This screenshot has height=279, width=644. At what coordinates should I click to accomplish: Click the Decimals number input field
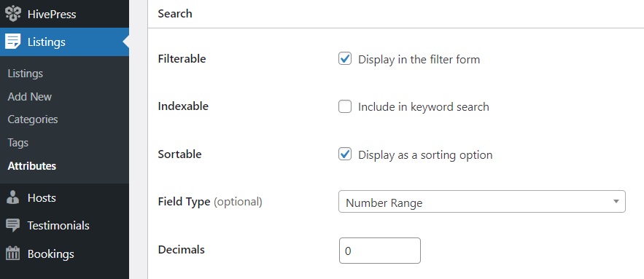tap(380, 251)
